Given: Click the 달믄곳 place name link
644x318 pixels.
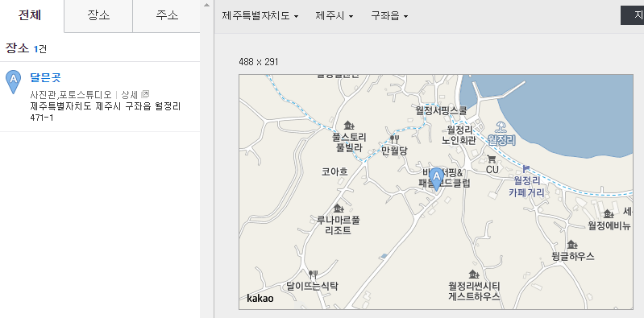Looking at the screenshot, I should (x=46, y=77).
